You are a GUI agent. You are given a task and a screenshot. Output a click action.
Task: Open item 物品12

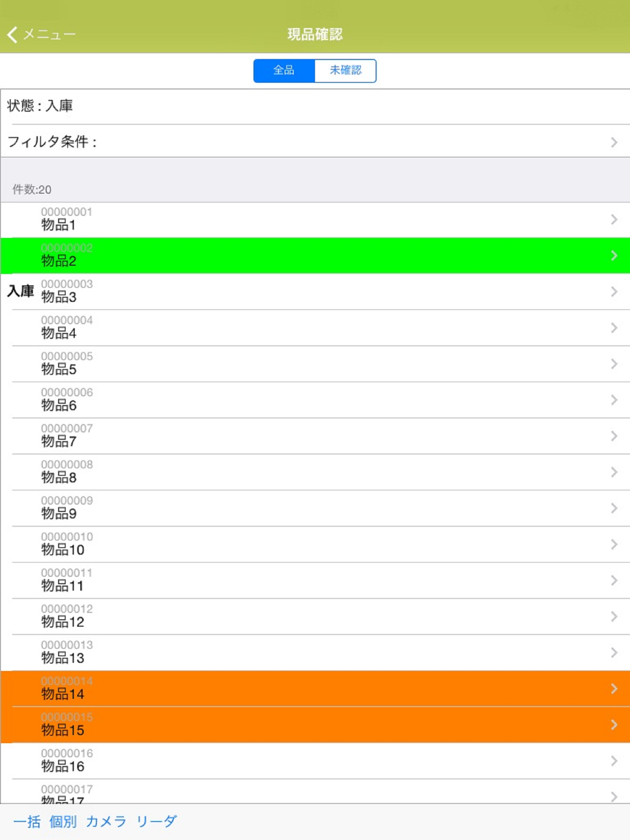315,616
